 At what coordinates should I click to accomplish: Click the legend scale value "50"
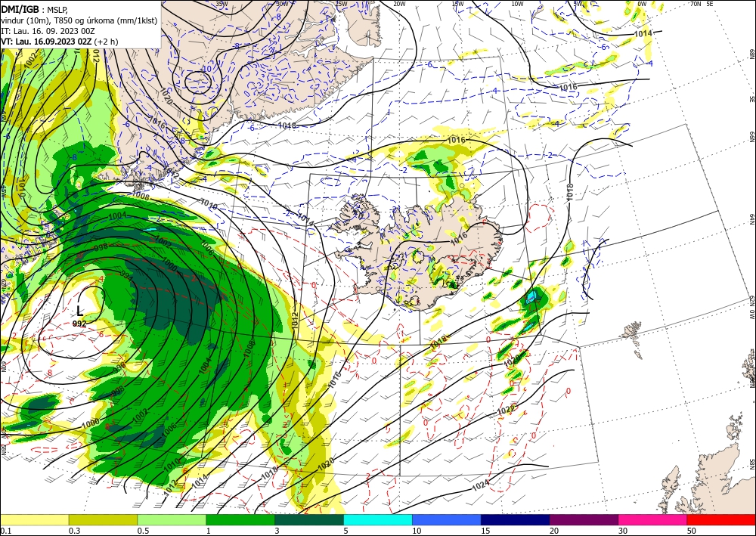click(x=692, y=531)
